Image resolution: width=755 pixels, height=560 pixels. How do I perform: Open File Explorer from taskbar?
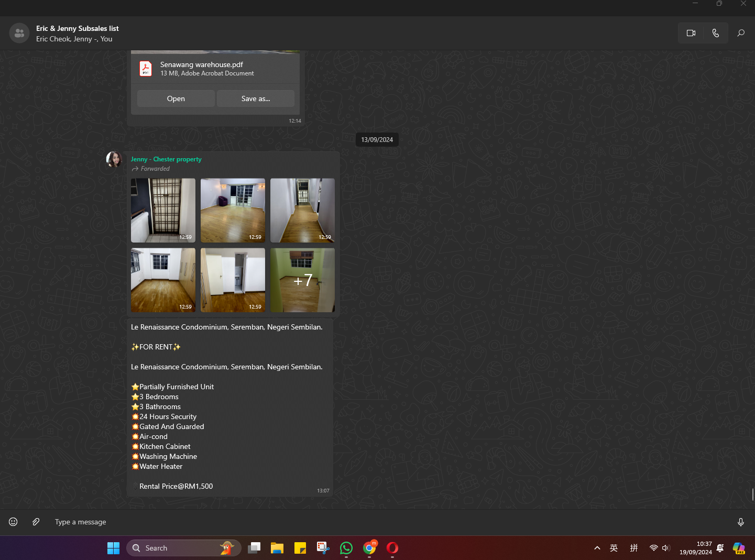point(277,548)
